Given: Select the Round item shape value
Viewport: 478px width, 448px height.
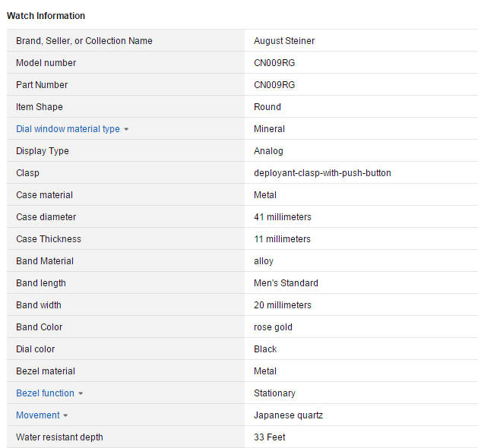Looking at the screenshot, I should pyautogui.click(x=267, y=107).
